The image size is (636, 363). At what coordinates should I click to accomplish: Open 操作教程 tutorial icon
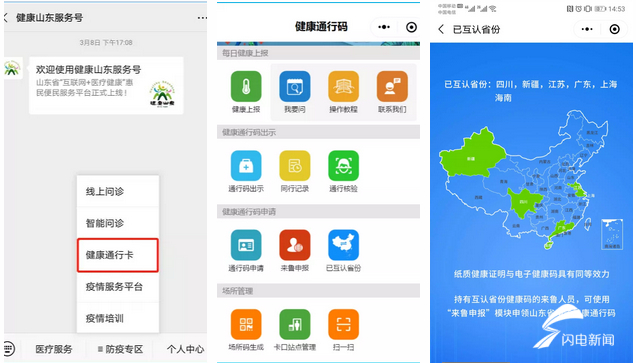(x=343, y=86)
